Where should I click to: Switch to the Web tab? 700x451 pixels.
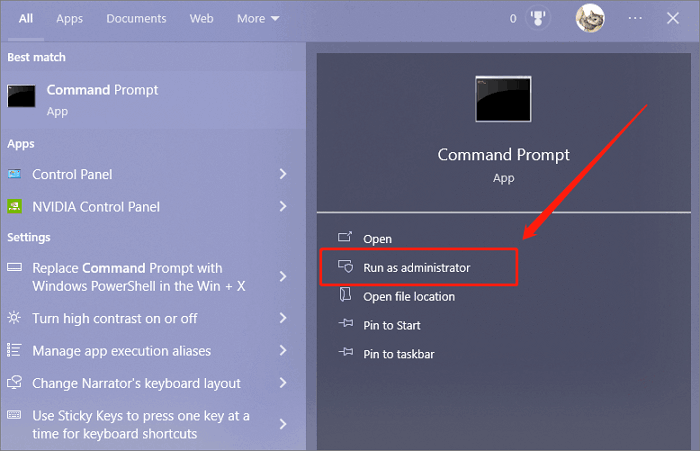[201, 19]
